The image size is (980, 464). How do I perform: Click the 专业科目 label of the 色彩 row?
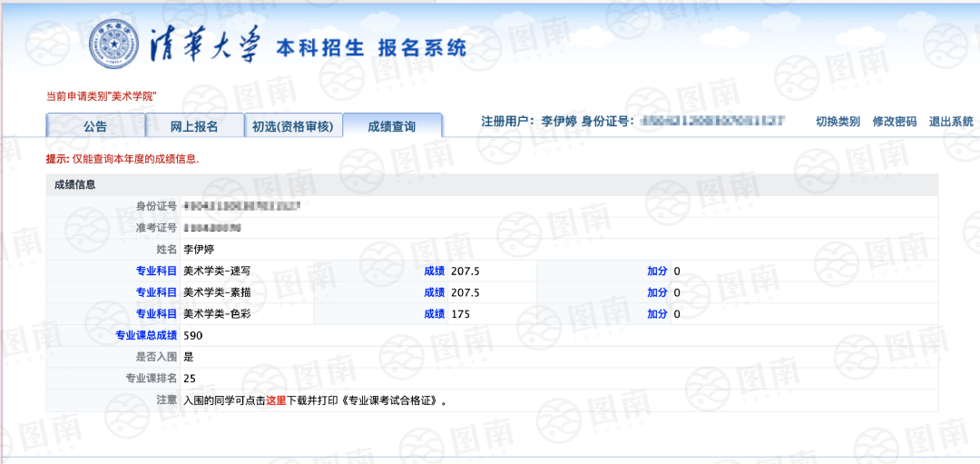coord(156,314)
